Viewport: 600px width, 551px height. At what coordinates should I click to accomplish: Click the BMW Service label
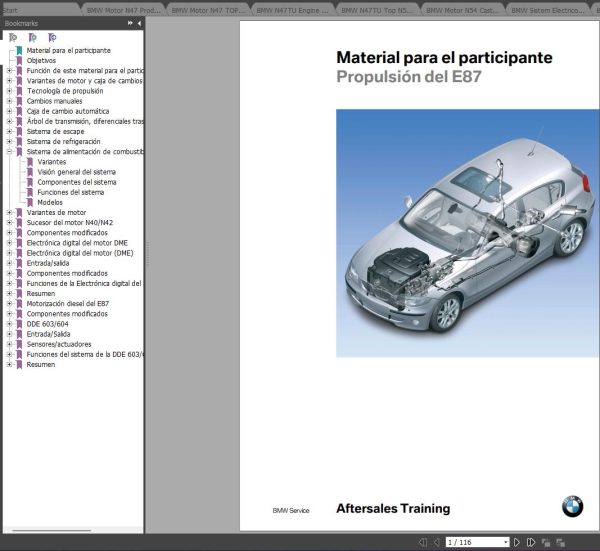click(x=291, y=510)
